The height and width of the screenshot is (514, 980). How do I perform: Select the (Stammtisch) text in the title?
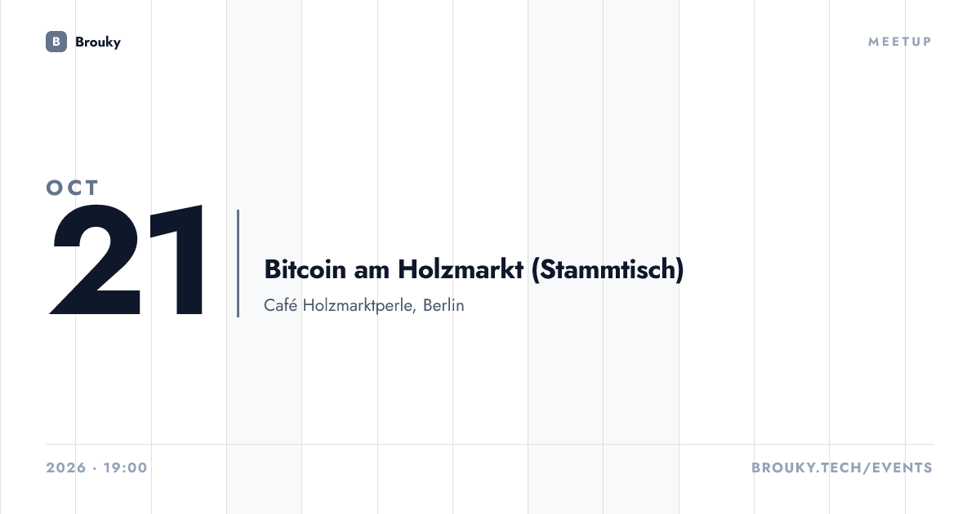[x=608, y=269]
